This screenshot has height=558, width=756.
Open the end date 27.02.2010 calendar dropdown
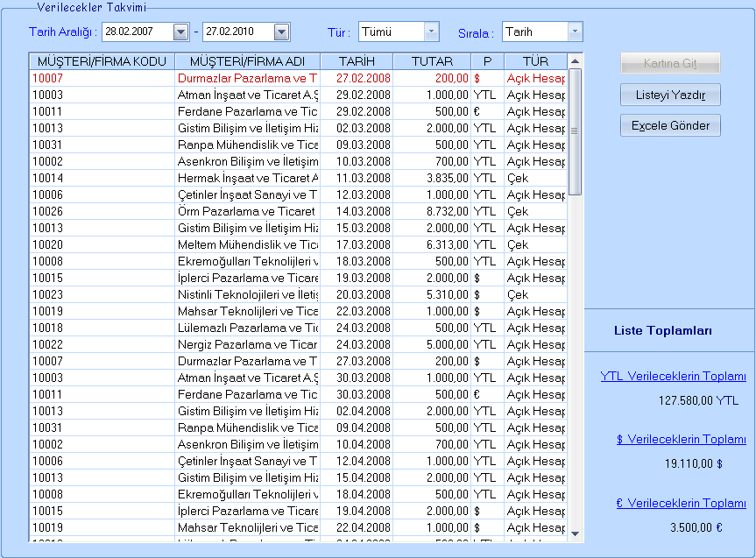point(281,32)
